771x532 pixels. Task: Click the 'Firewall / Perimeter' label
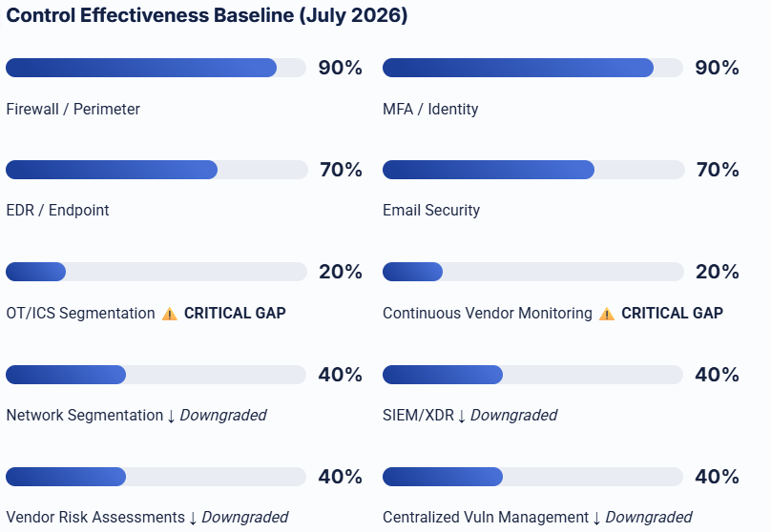coord(73,109)
